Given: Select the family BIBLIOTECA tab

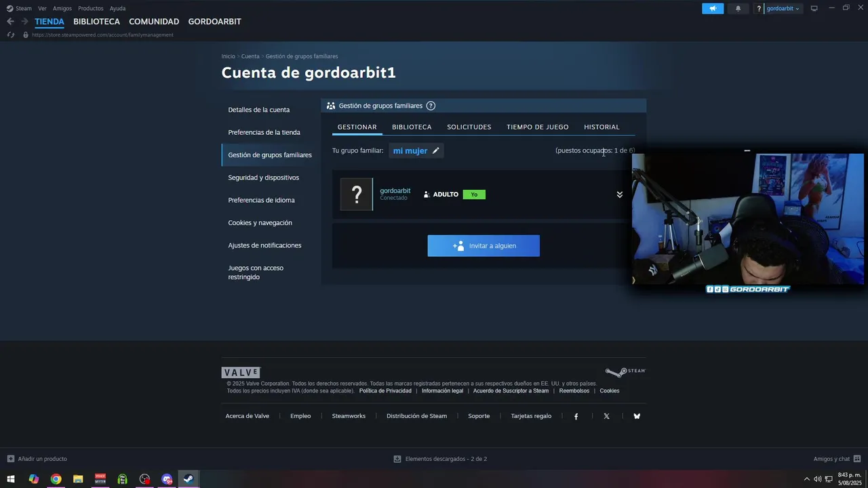Looking at the screenshot, I should (412, 127).
